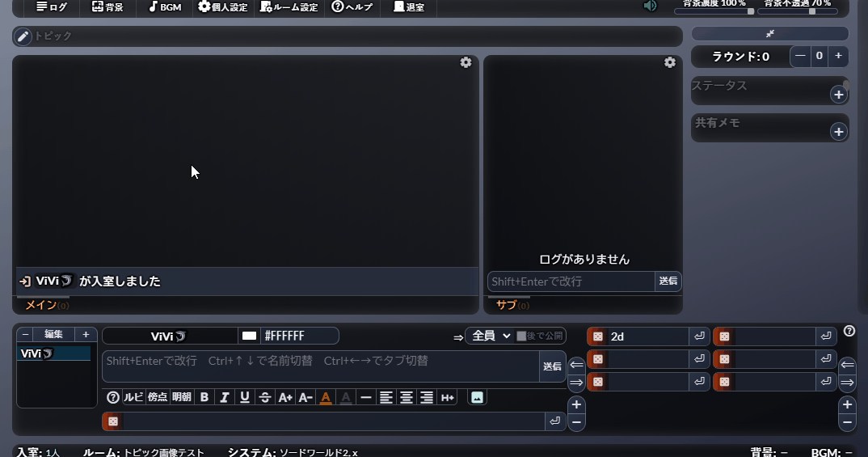Open the 背景 menu

pyautogui.click(x=107, y=6)
